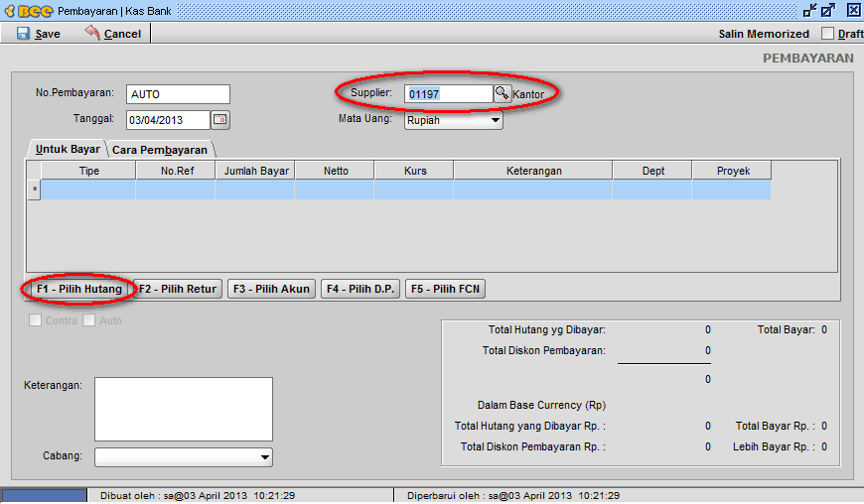Image resolution: width=864 pixels, height=504 pixels.
Task: Open the Cabang dropdown list
Action: (x=264, y=456)
